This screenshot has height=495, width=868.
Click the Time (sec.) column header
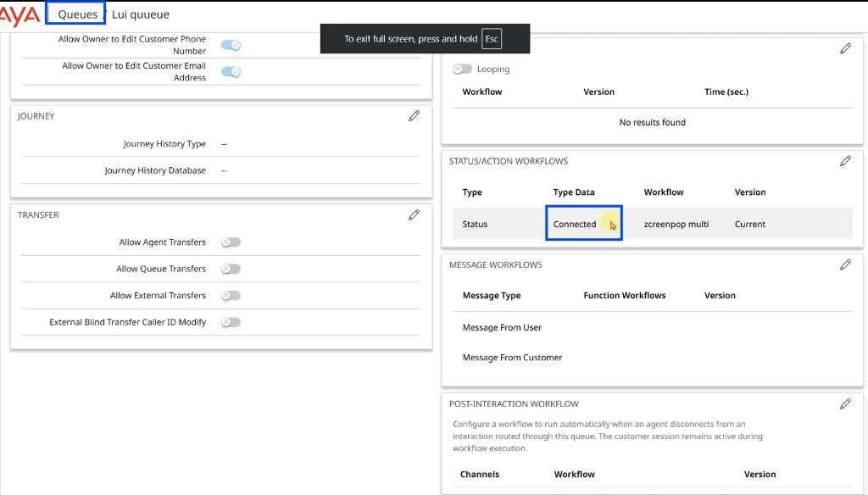726,92
